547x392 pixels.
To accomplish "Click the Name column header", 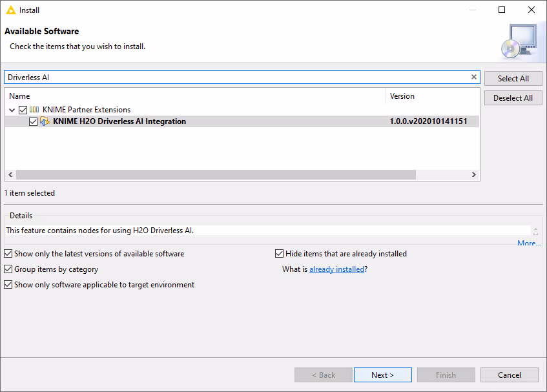I will tap(194, 96).
